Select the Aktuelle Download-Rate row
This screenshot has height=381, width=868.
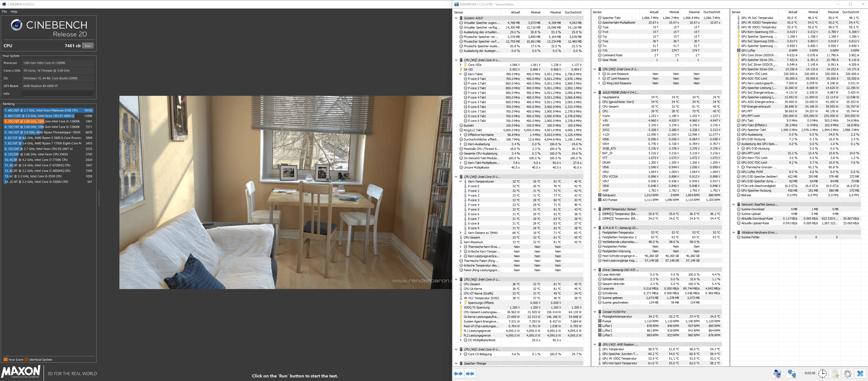(x=799, y=218)
